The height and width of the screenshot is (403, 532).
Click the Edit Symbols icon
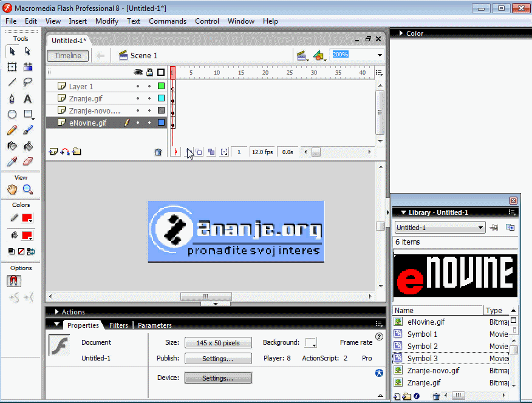(319, 56)
